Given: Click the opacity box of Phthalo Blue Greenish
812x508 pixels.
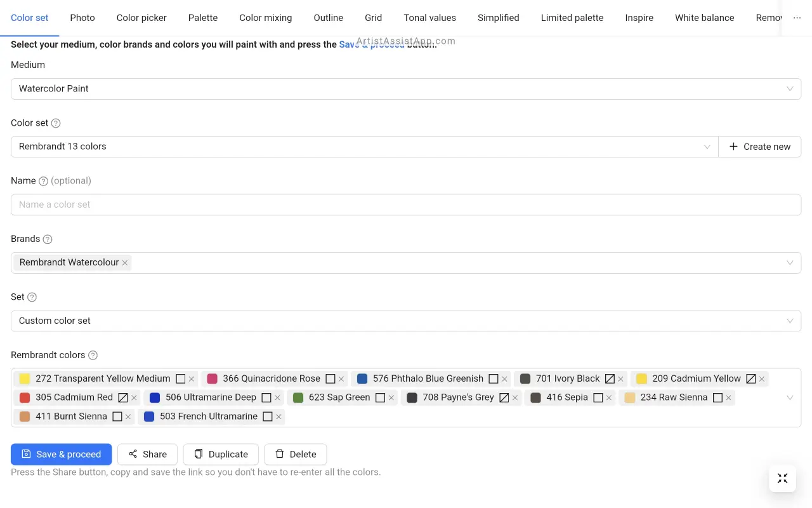Looking at the screenshot, I should [x=494, y=378].
